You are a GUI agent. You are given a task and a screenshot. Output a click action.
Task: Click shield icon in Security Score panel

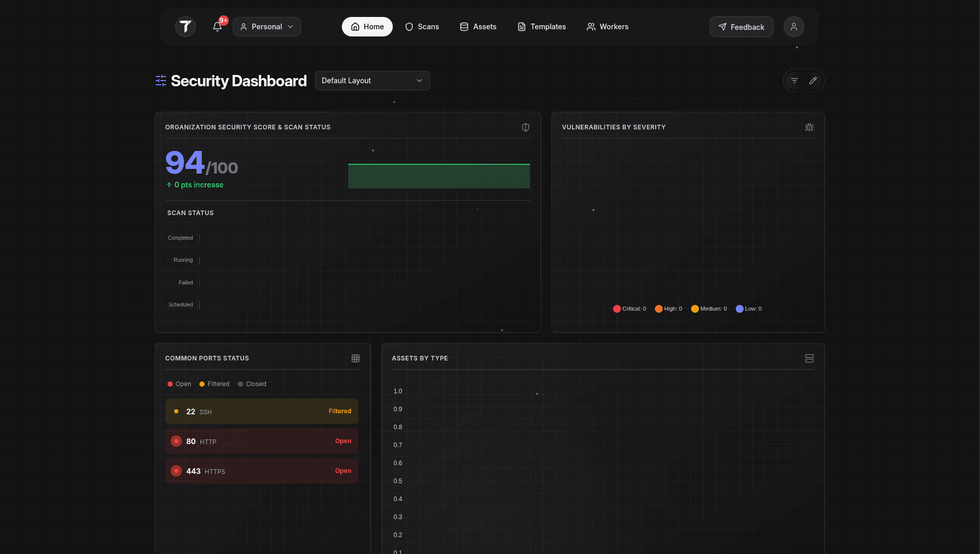tap(526, 127)
